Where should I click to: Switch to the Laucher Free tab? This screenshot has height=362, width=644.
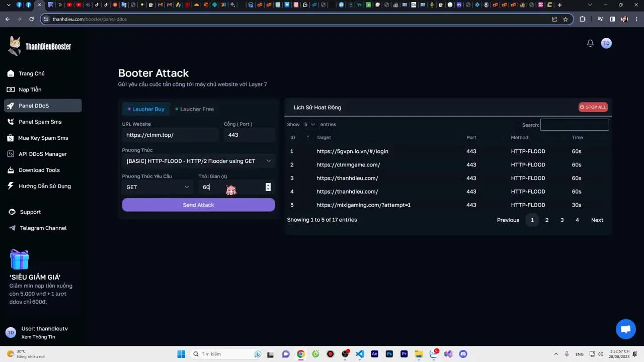[x=195, y=109]
